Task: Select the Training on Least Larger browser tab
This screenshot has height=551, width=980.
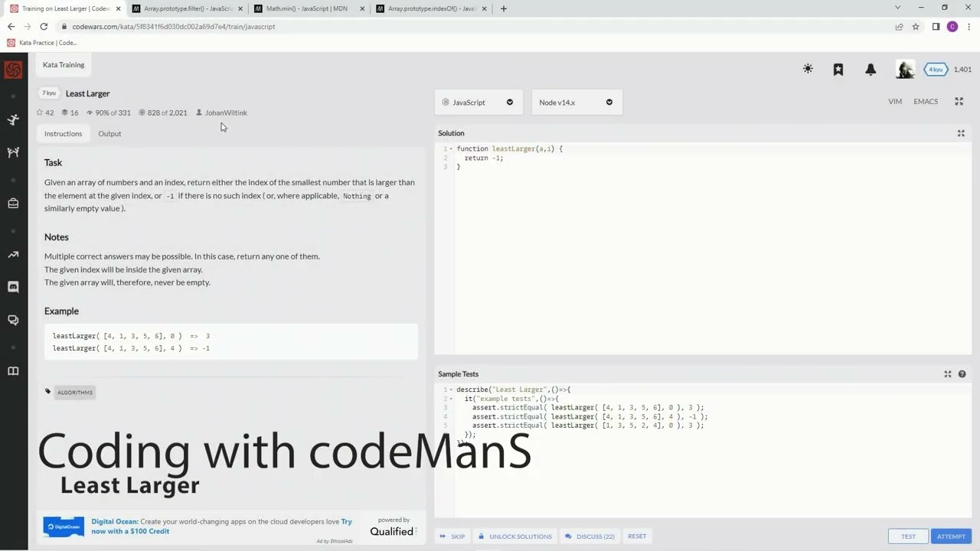Action: [64, 8]
